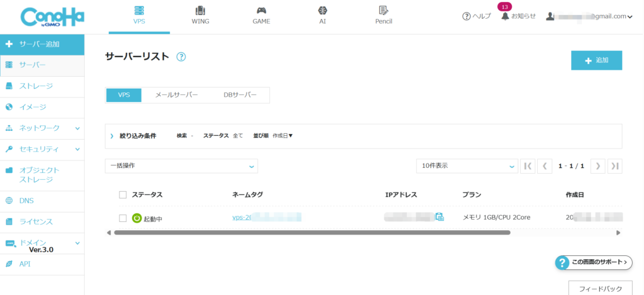Click the copy IP address icon
Screen dimensions: 644x295
pos(440,217)
